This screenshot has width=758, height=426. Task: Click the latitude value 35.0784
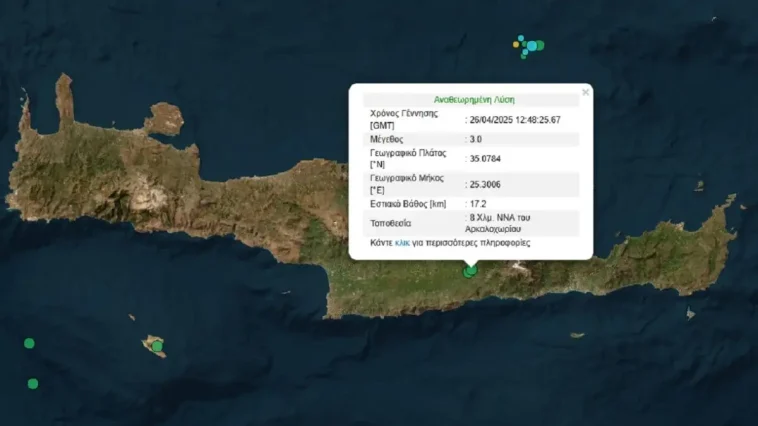485,158
